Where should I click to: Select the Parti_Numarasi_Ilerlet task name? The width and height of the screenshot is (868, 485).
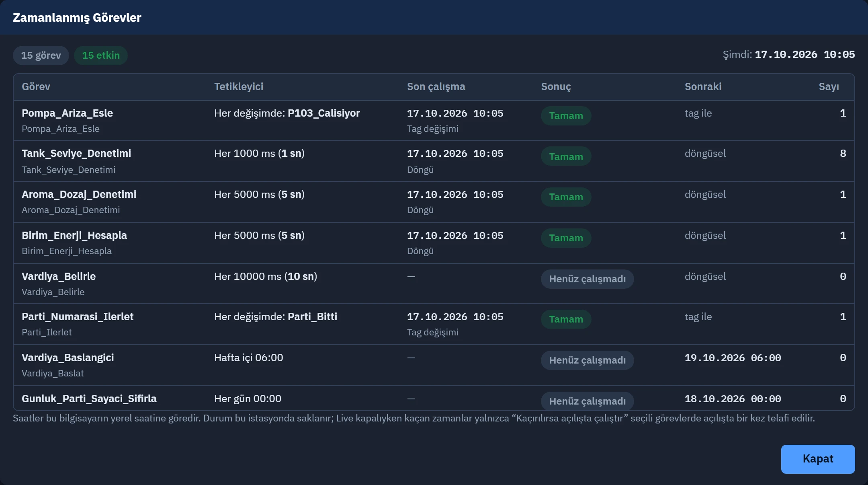pyautogui.click(x=78, y=316)
